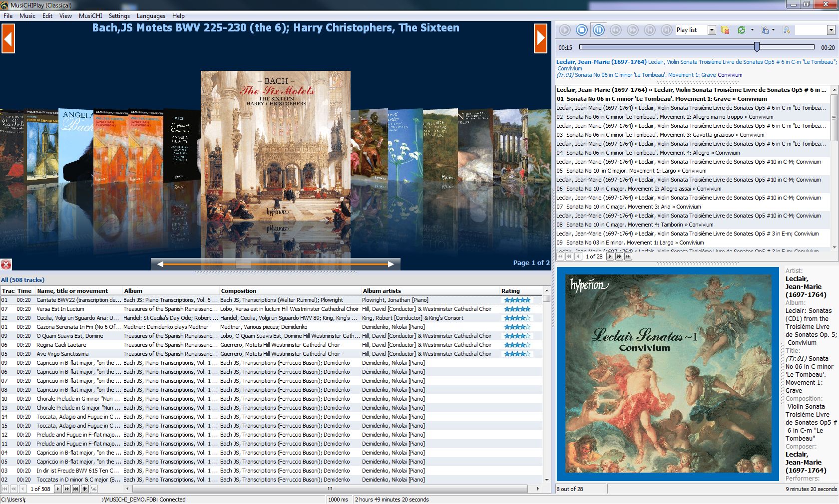This screenshot has width=839, height=504.
Task: Go to next record in track list navigator
Action: pyautogui.click(x=58, y=489)
